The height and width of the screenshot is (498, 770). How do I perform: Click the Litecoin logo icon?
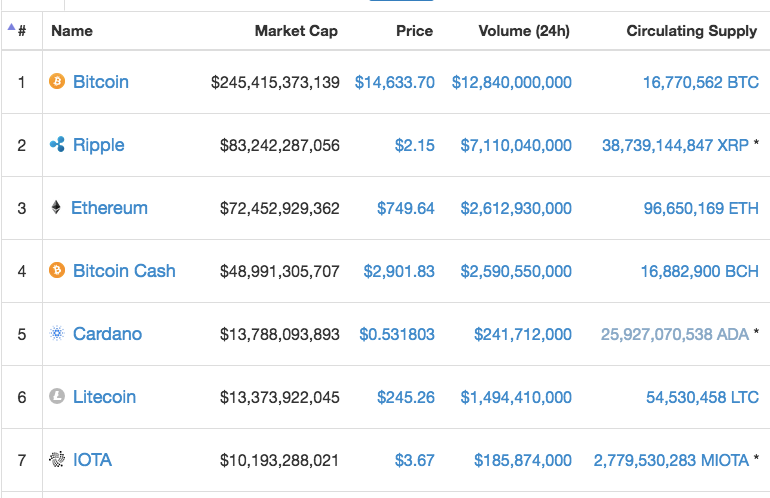pyautogui.click(x=57, y=396)
